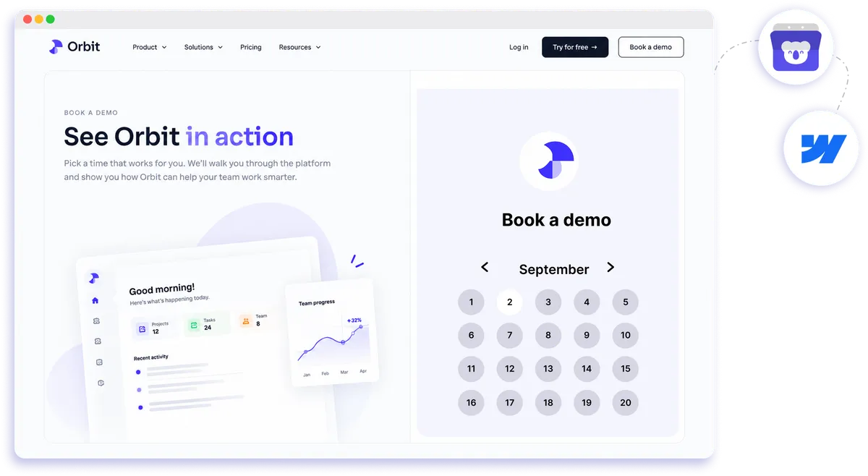Click the See Orbit in action heading
The image size is (868, 476).
(x=179, y=137)
